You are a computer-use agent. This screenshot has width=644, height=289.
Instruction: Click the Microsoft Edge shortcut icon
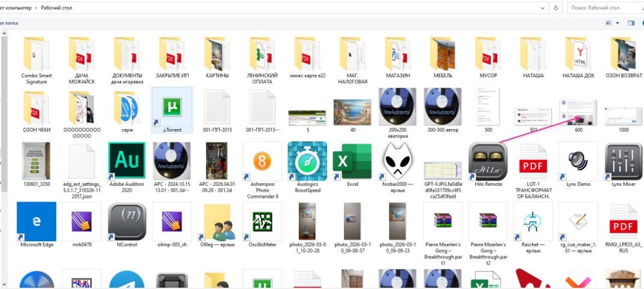[36, 221]
